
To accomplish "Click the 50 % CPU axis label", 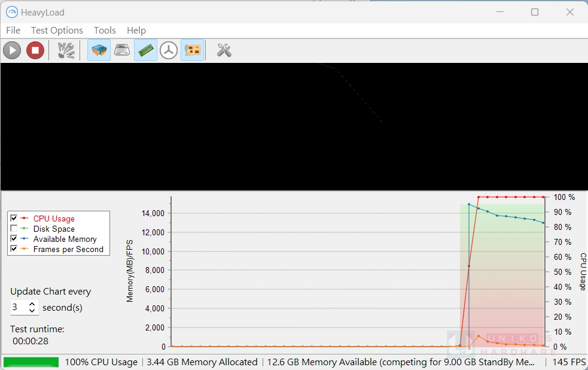I will [x=562, y=272].
